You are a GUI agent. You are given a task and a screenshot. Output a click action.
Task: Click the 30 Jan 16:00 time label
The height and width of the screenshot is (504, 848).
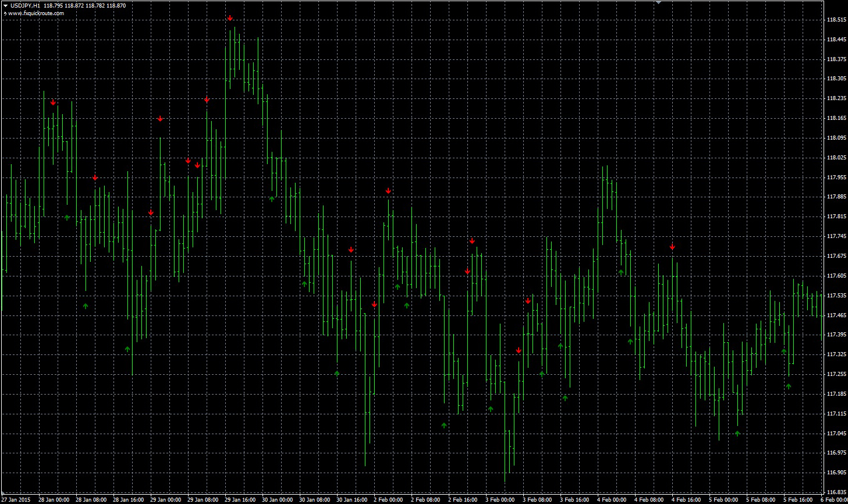point(352,499)
